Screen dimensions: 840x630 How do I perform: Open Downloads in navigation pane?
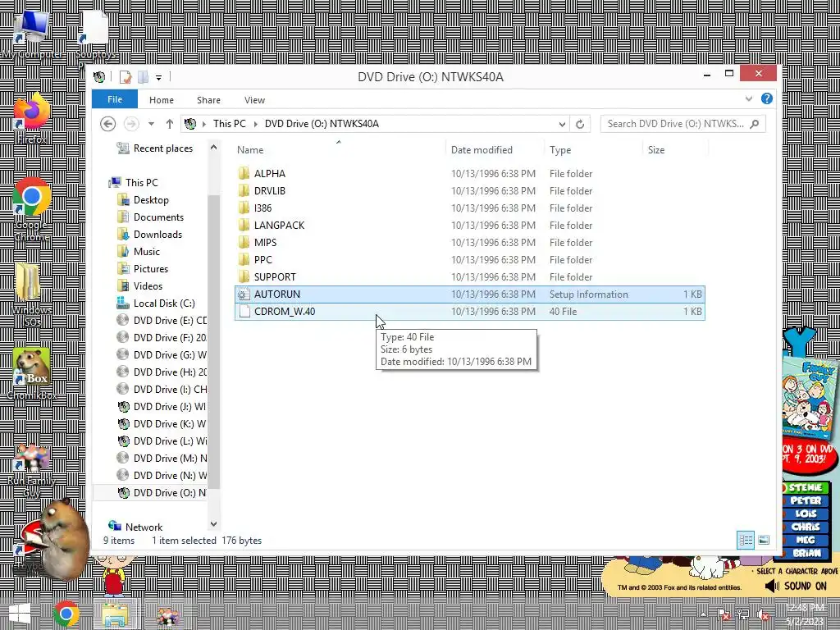click(157, 234)
